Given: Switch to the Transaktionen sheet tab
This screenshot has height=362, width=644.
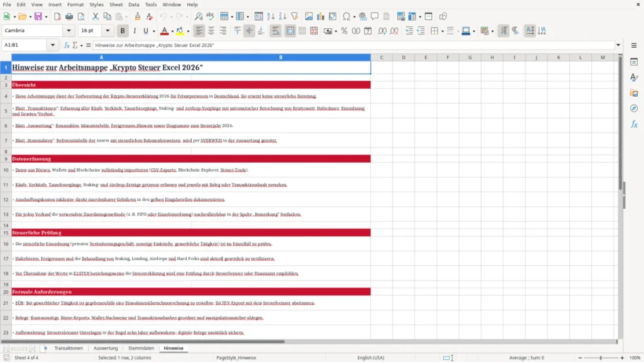Looking at the screenshot, I should [x=69, y=348].
